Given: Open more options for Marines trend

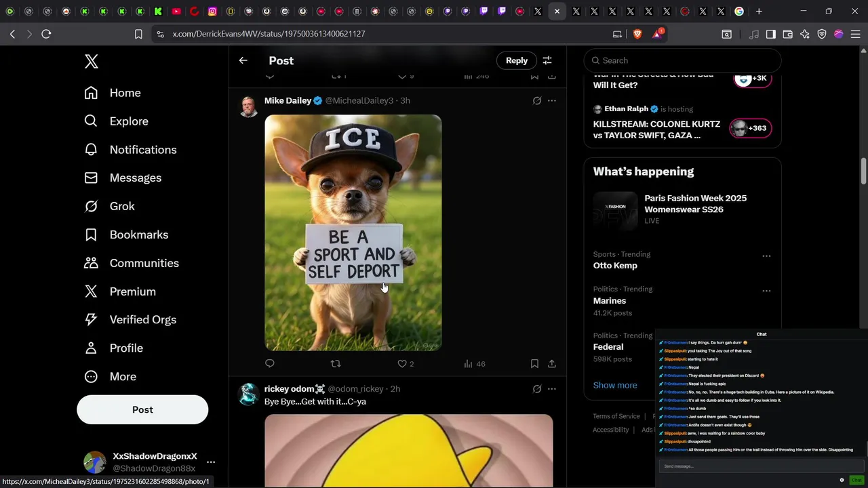Looking at the screenshot, I should coord(766,291).
